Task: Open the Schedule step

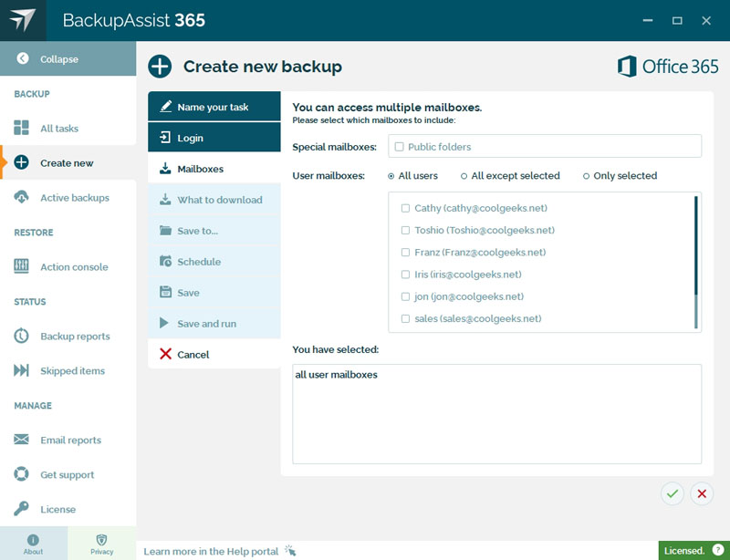Action: [214, 261]
